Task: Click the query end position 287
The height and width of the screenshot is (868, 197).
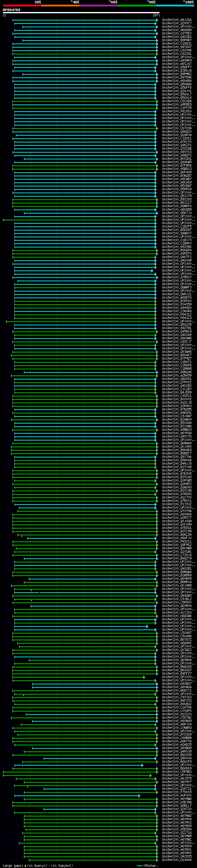Action: click(x=155, y=15)
